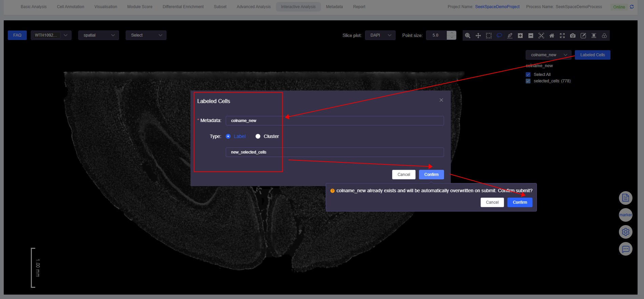
Task: Activate the pan/move tool in toolbar
Action: [x=478, y=36]
